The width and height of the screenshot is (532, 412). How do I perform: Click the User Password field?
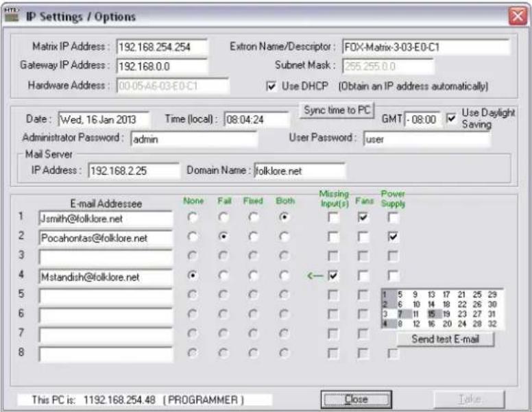tap(427, 139)
